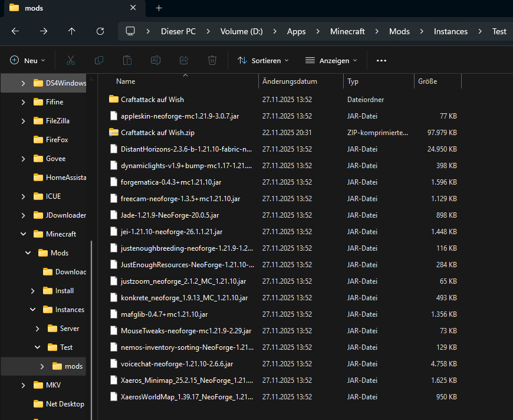Open the Neu (new item) dropdown
This screenshot has height=420, width=513.
tap(28, 60)
